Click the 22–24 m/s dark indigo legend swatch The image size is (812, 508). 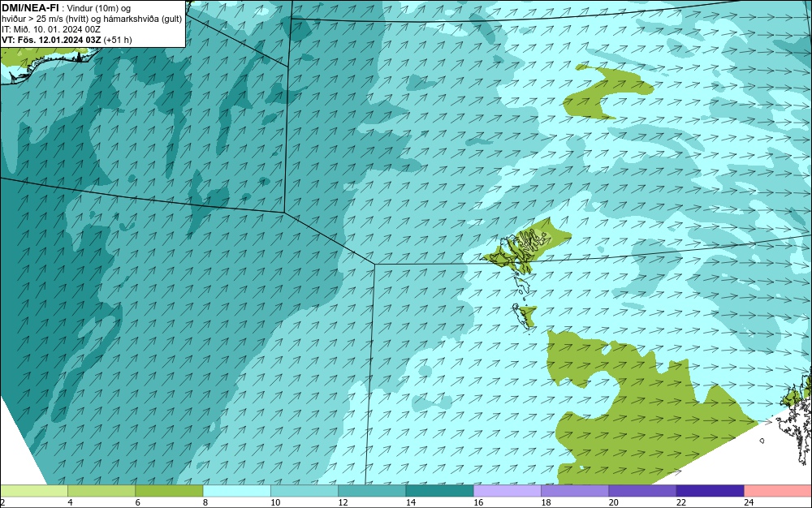(710, 490)
